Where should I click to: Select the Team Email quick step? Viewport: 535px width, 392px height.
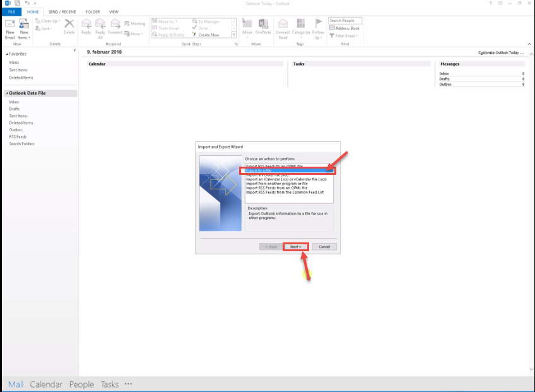tap(166, 28)
